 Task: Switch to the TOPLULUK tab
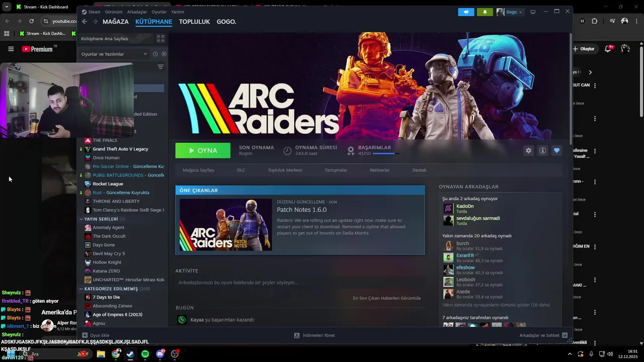(x=194, y=22)
